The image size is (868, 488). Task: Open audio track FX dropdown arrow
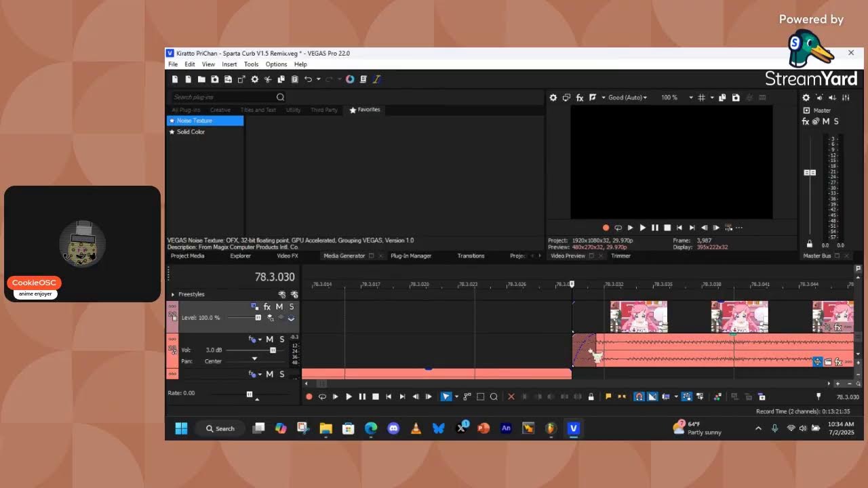click(x=260, y=339)
